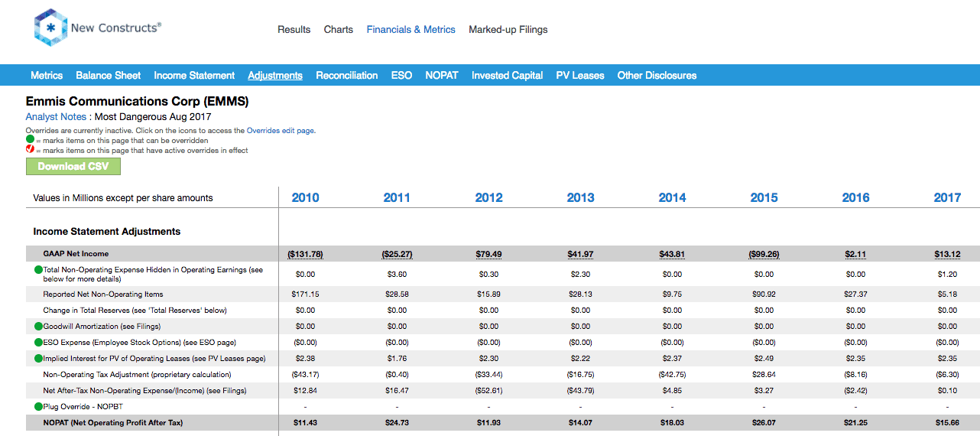
Task: Click the Change in Total Reserves row label
Action: click(135, 311)
